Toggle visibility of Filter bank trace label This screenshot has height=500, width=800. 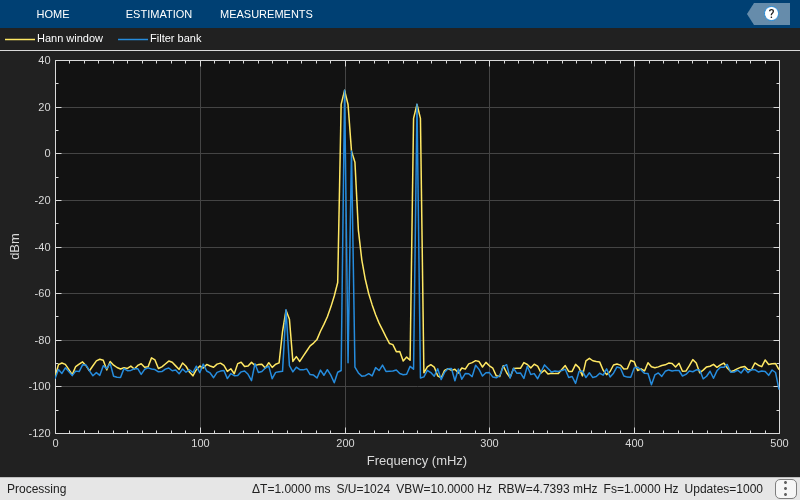176,39
